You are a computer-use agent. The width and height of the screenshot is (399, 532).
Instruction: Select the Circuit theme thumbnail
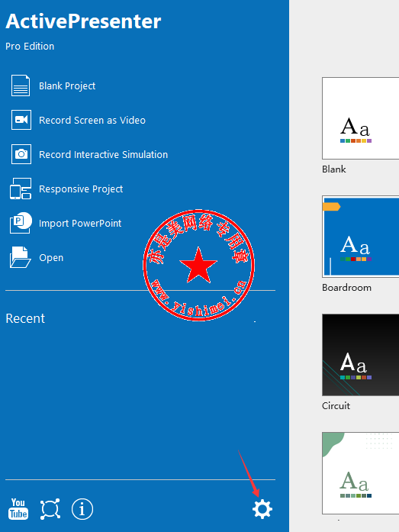(x=360, y=355)
